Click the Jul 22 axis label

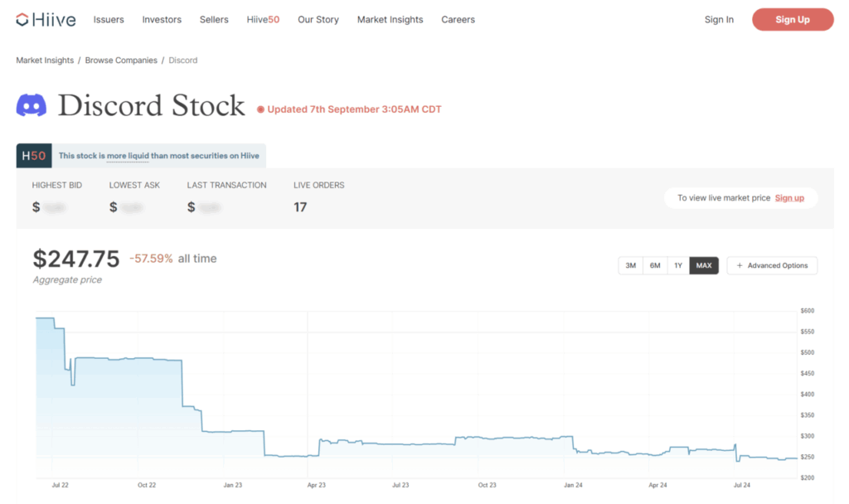[60, 485]
